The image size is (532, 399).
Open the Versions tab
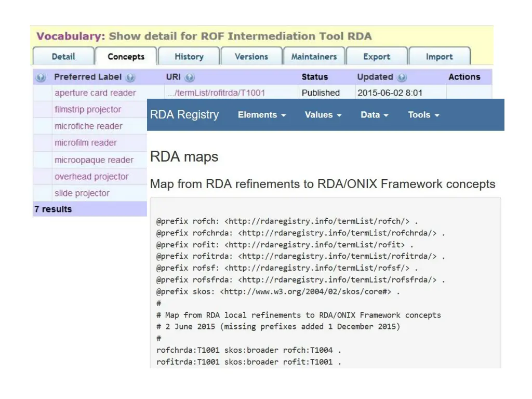251,56
